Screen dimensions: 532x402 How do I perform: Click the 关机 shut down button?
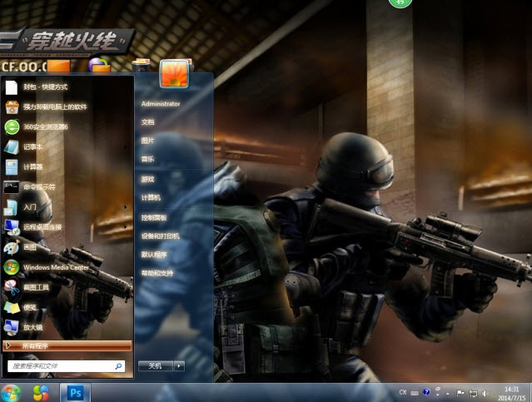156,365
